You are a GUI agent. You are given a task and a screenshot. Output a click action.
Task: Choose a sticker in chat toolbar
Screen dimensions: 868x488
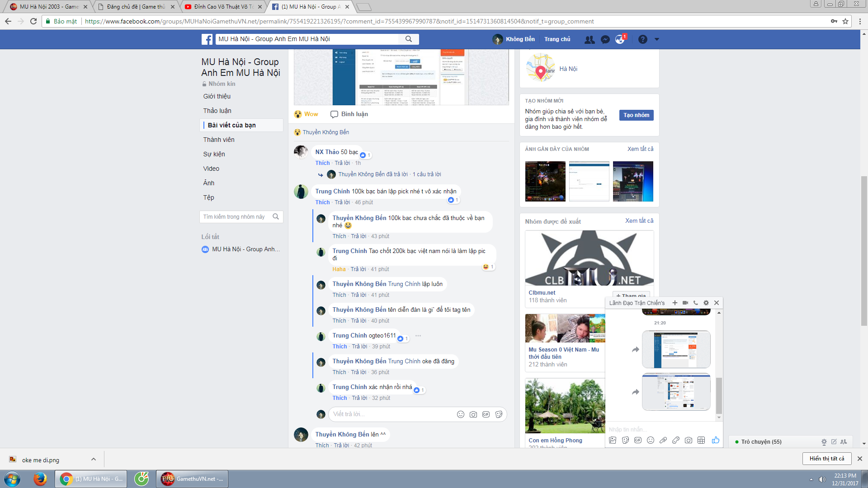(x=625, y=440)
